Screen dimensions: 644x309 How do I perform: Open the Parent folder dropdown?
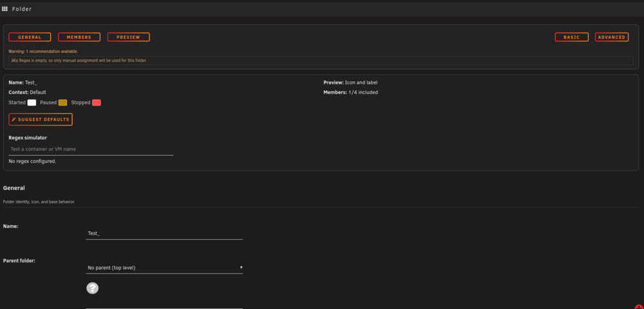164,268
